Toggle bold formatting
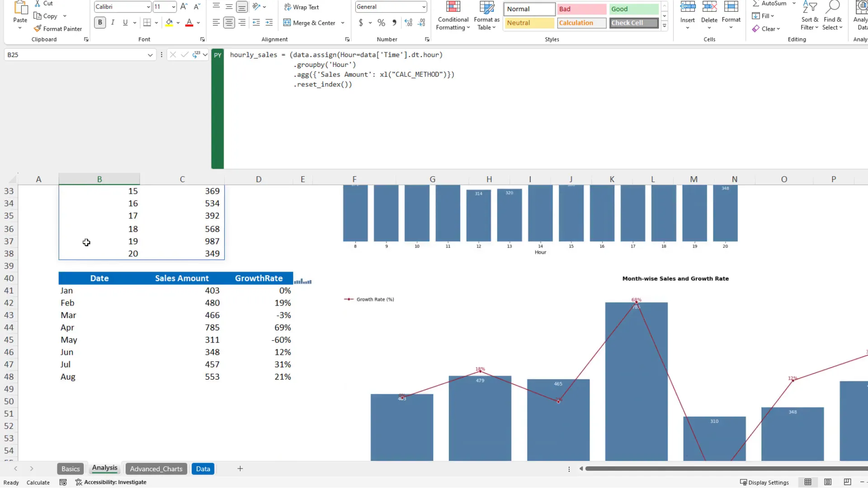868x488 pixels. (x=99, y=22)
